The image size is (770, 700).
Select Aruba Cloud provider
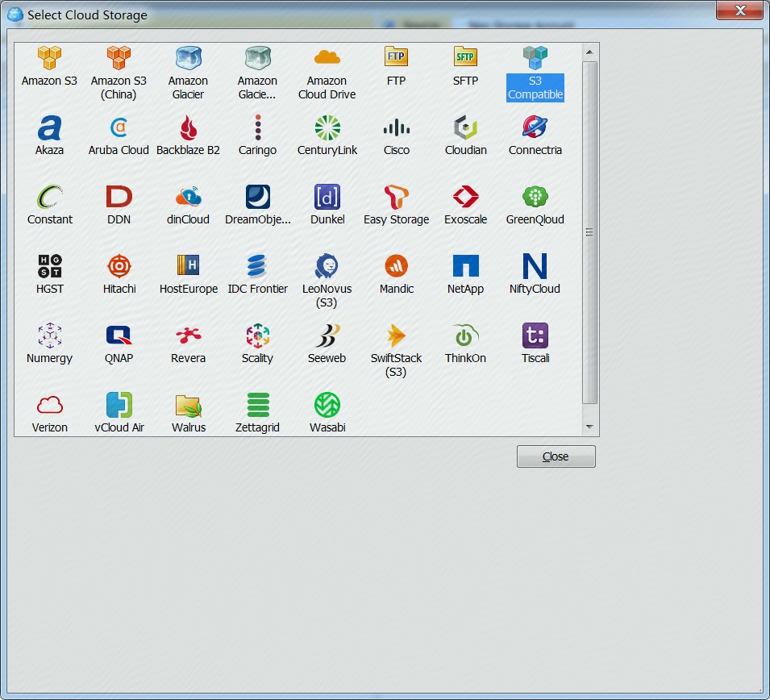119,127
